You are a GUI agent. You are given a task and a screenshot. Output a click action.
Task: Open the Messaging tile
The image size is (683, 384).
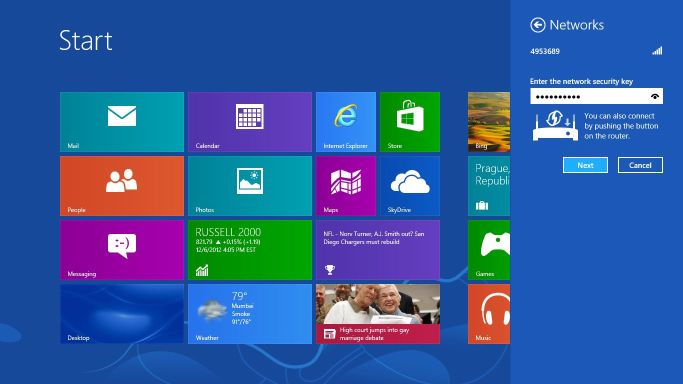[122, 250]
